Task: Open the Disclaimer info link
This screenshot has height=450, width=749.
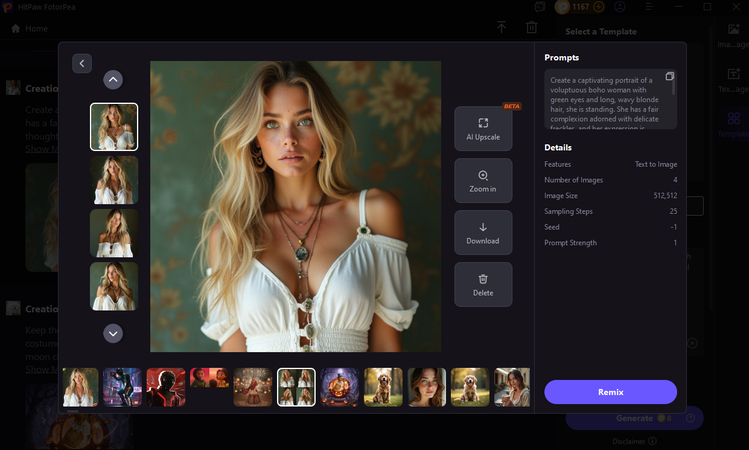Action: pos(634,441)
